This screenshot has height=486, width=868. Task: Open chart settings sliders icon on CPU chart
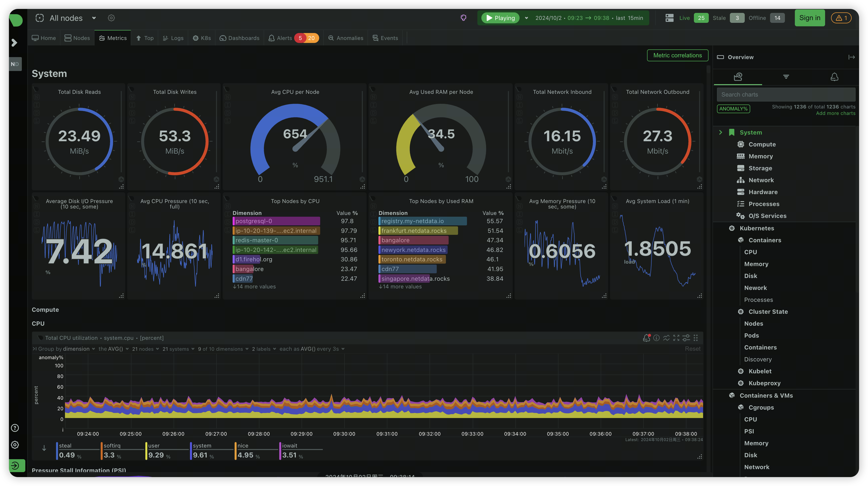tap(686, 338)
